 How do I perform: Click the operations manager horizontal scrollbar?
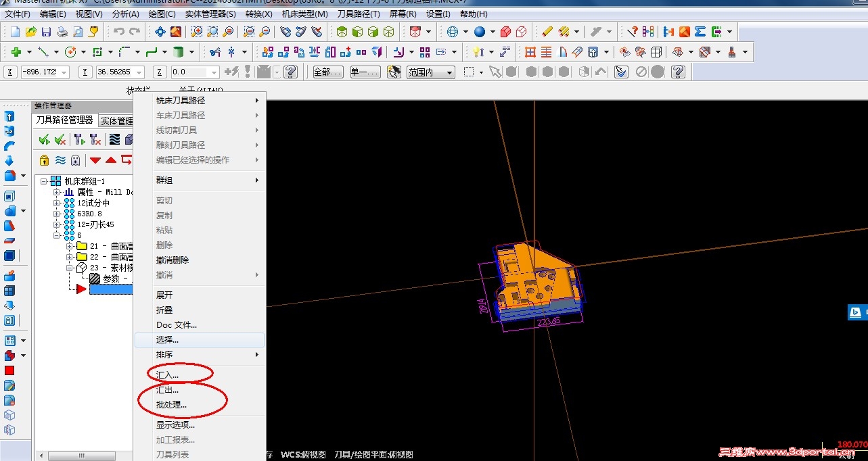(81, 456)
